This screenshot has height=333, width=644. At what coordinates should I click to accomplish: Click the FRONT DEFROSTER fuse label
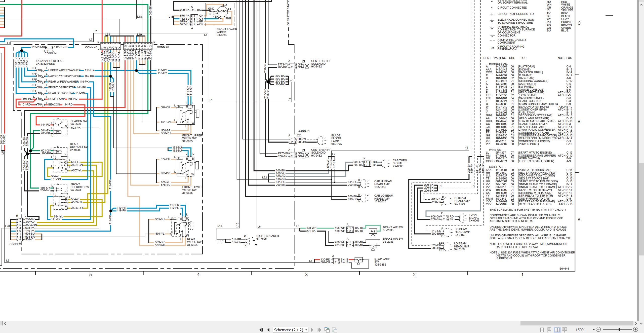(62, 87)
